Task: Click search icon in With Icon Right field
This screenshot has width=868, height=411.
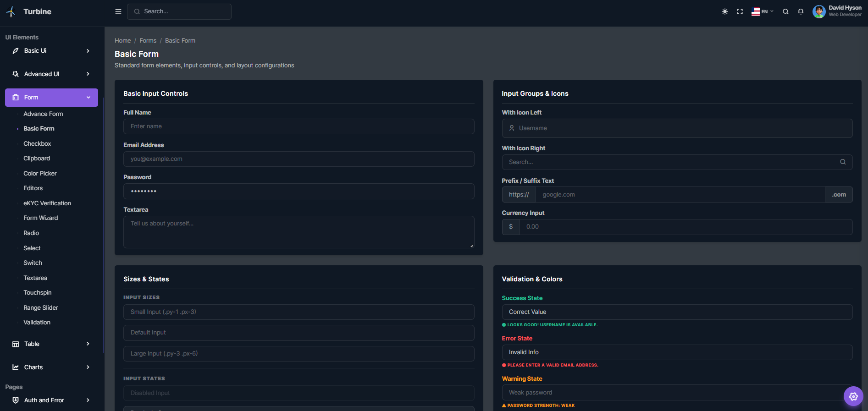Action: pos(843,162)
